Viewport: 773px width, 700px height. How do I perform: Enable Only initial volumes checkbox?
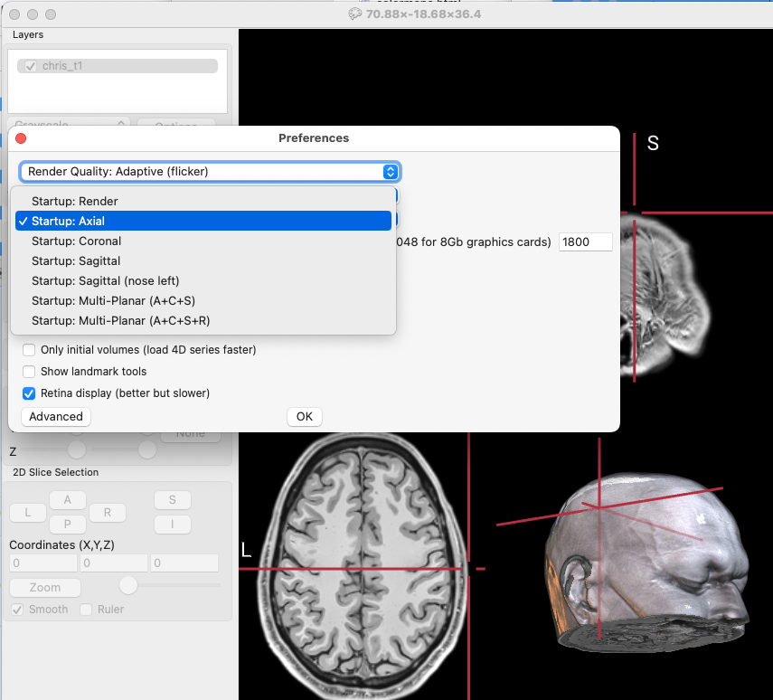coord(30,350)
